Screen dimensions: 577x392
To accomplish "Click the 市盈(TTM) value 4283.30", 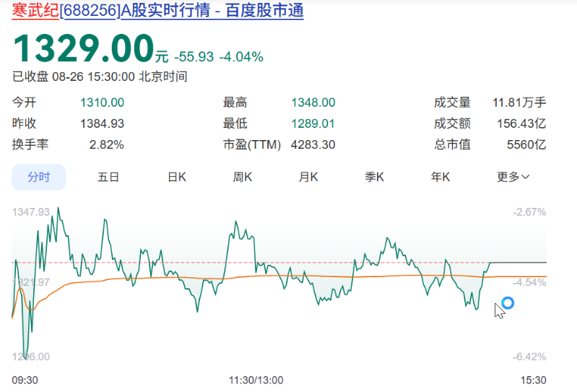I will pos(313,145).
